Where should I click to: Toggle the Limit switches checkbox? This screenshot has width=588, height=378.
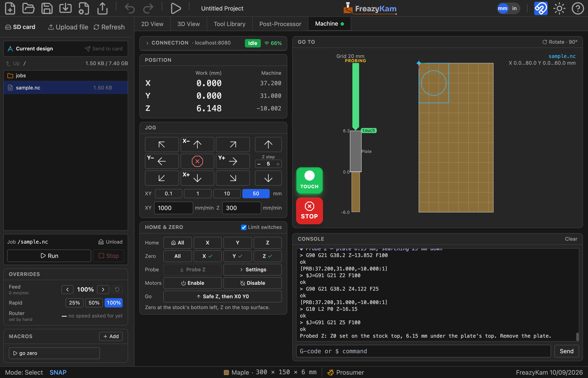[244, 227]
